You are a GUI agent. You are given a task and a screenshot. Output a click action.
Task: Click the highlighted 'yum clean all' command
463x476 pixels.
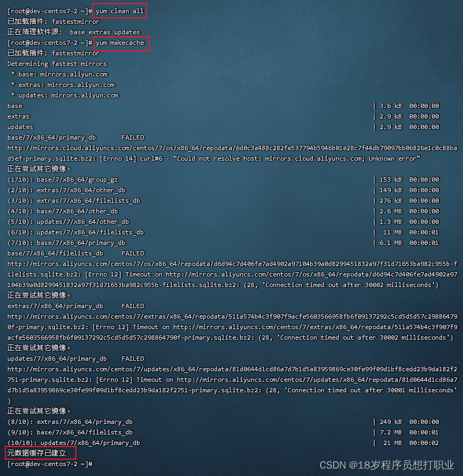point(120,11)
